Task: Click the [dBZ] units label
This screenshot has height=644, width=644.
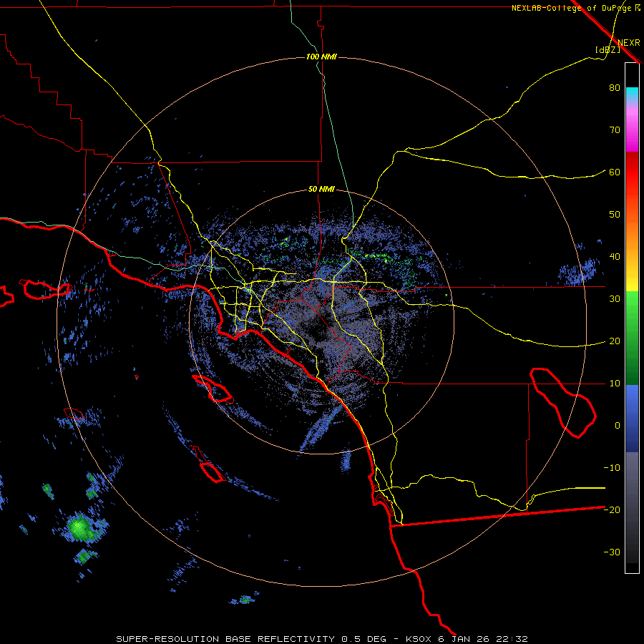Action: [608, 50]
